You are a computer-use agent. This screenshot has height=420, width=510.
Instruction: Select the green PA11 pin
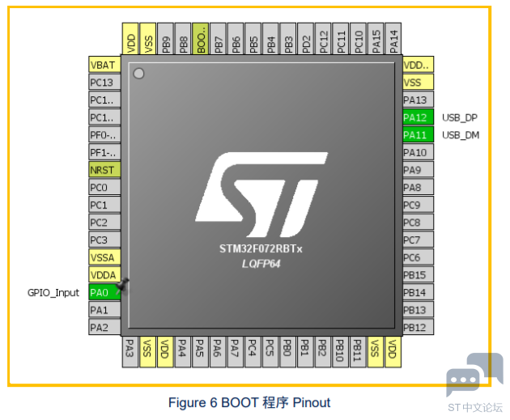pyautogui.click(x=418, y=135)
